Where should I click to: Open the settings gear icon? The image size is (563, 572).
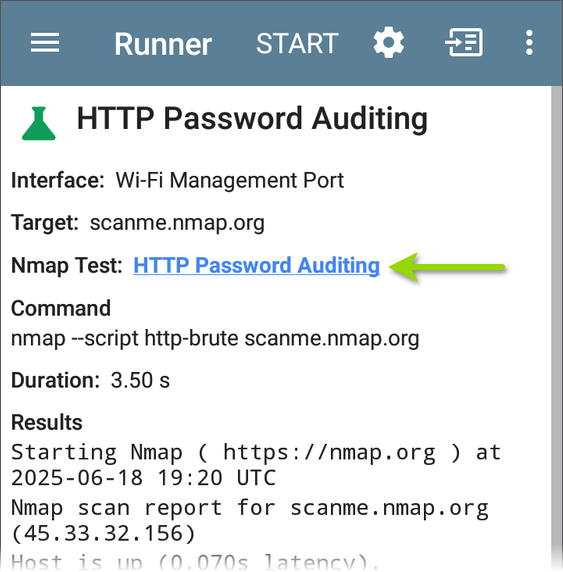(389, 42)
